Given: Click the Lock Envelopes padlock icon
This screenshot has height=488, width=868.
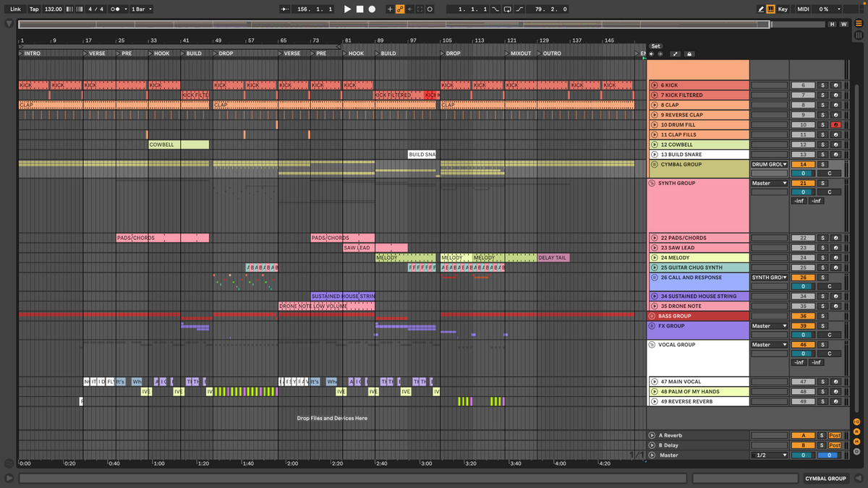Looking at the screenshot, I should (x=689, y=54).
